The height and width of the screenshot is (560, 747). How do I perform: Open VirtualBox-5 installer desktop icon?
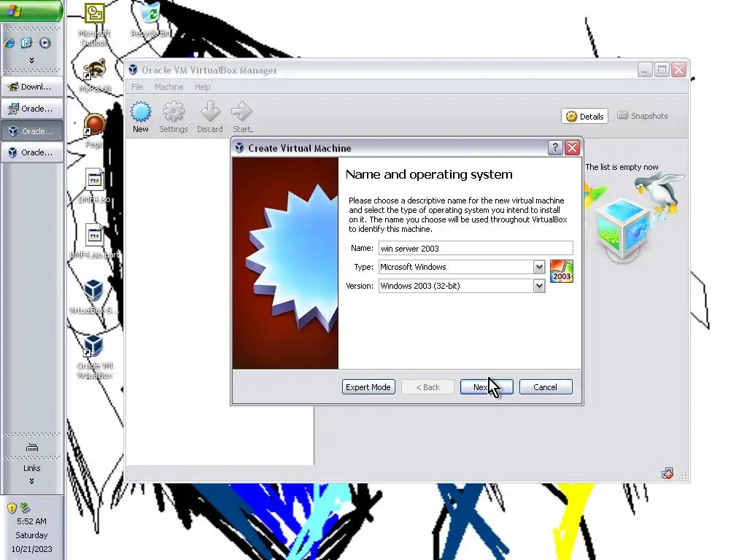click(94, 297)
